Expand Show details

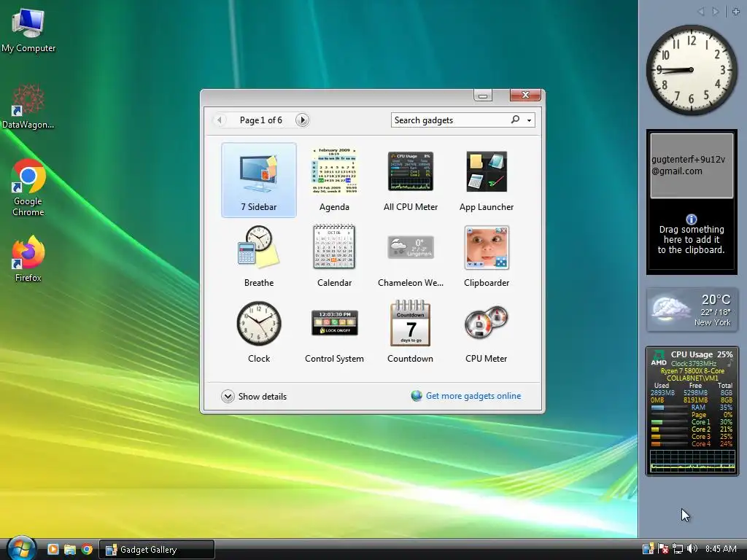(254, 396)
